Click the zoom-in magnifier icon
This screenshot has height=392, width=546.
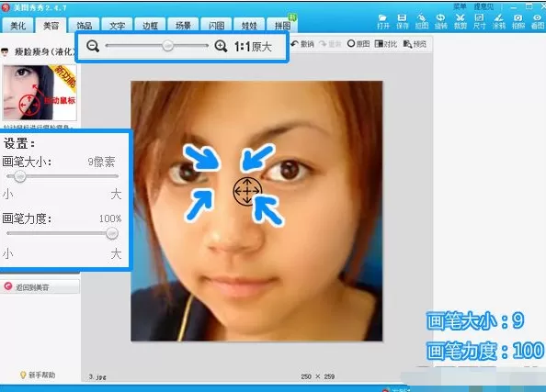[x=221, y=46]
